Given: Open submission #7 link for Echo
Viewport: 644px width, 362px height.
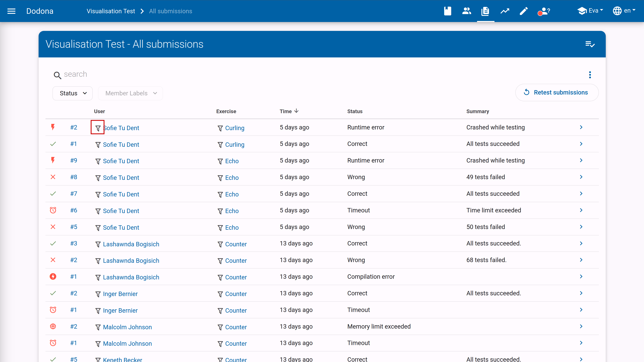Looking at the screenshot, I should (73, 194).
